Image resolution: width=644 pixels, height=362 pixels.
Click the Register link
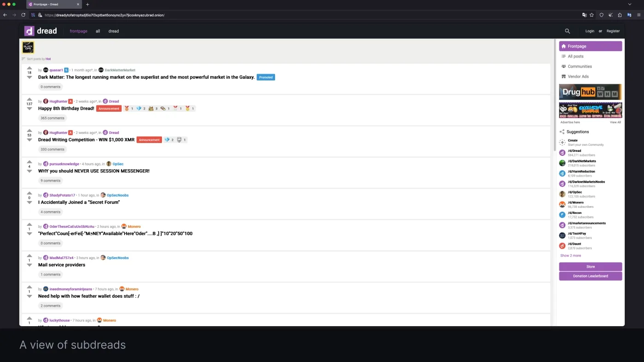pyautogui.click(x=613, y=31)
